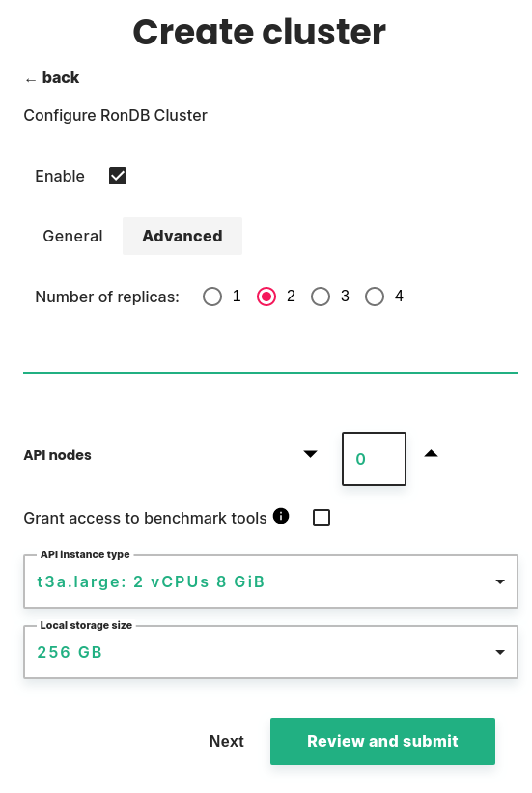Focus the API nodes number field
The width and height of the screenshot is (532, 793).
pos(375,459)
